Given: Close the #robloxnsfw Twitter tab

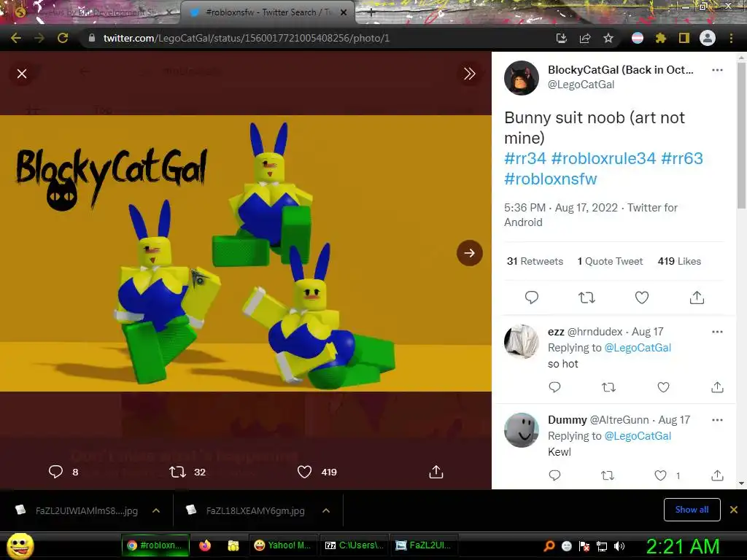Looking at the screenshot, I should click(344, 13).
